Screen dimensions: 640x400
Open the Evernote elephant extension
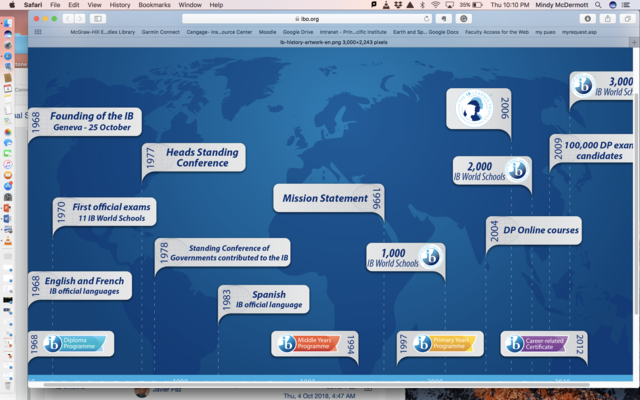[444, 19]
